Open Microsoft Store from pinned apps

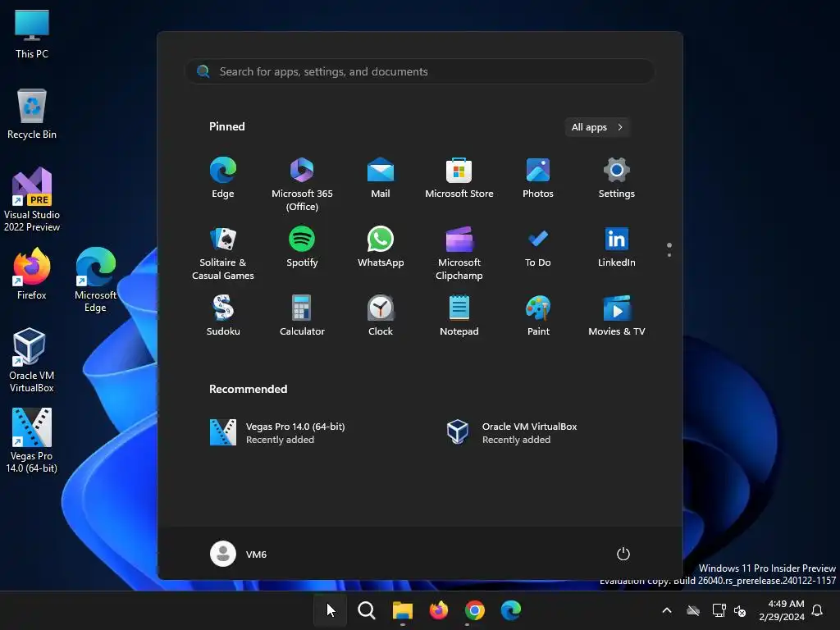pyautogui.click(x=459, y=178)
